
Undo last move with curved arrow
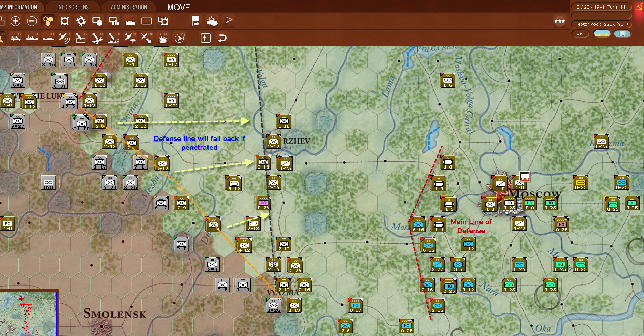coord(222,38)
